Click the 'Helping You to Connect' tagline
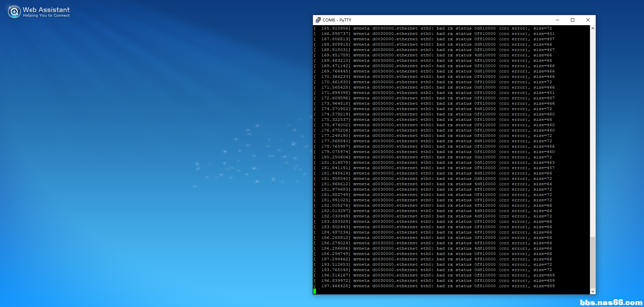644x307 pixels. (x=46, y=16)
